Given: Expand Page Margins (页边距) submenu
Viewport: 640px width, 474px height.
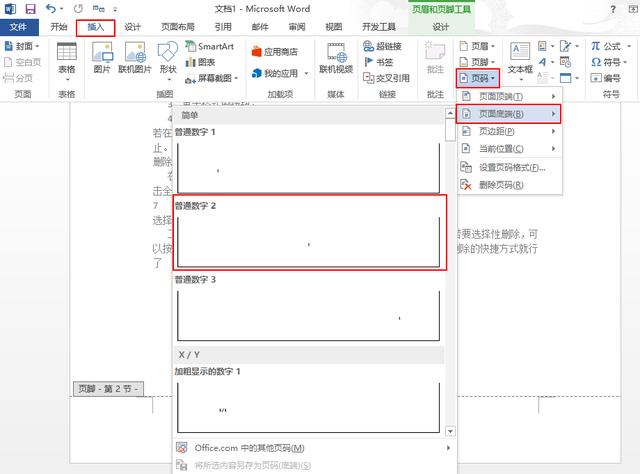Looking at the screenshot, I should pyautogui.click(x=509, y=131).
